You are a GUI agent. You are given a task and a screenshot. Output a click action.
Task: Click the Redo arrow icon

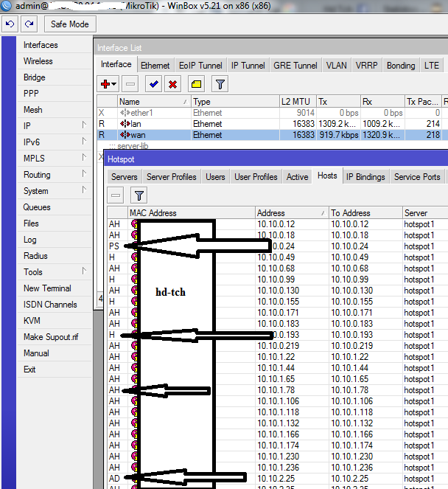(x=29, y=24)
